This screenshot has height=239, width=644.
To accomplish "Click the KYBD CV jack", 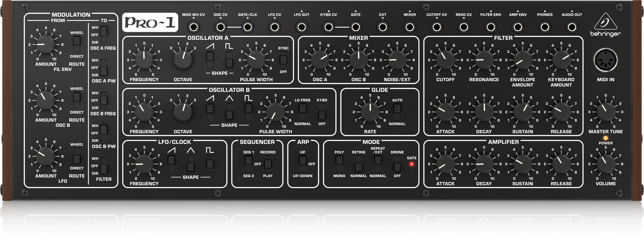I will pyautogui.click(x=328, y=27).
